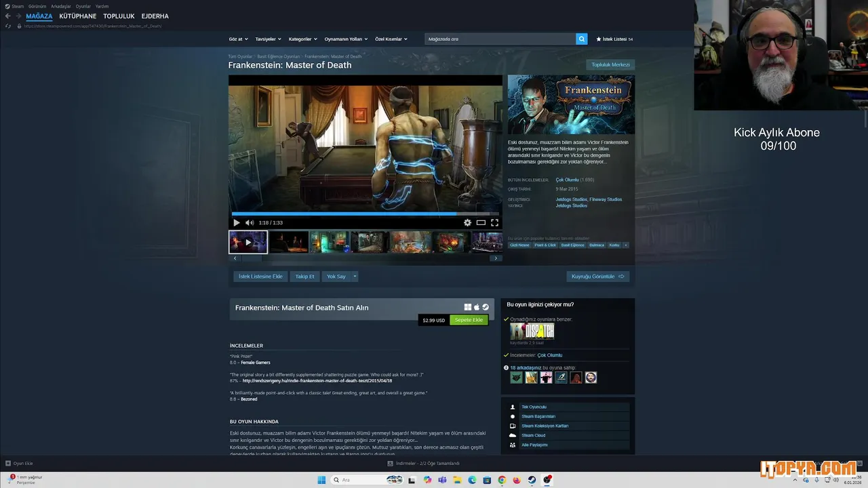868x488 pixels.
Task: Enter fullscreen on the video player
Action: [494, 222]
